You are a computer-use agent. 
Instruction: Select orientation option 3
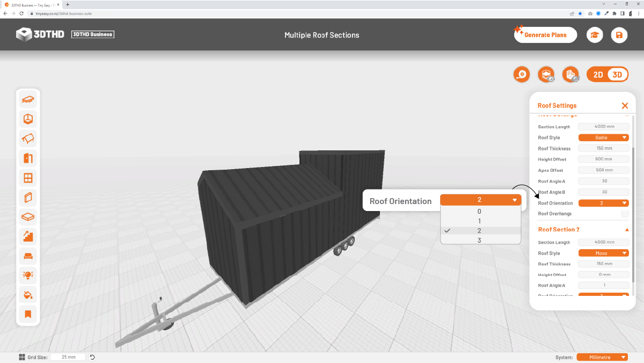click(x=480, y=240)
